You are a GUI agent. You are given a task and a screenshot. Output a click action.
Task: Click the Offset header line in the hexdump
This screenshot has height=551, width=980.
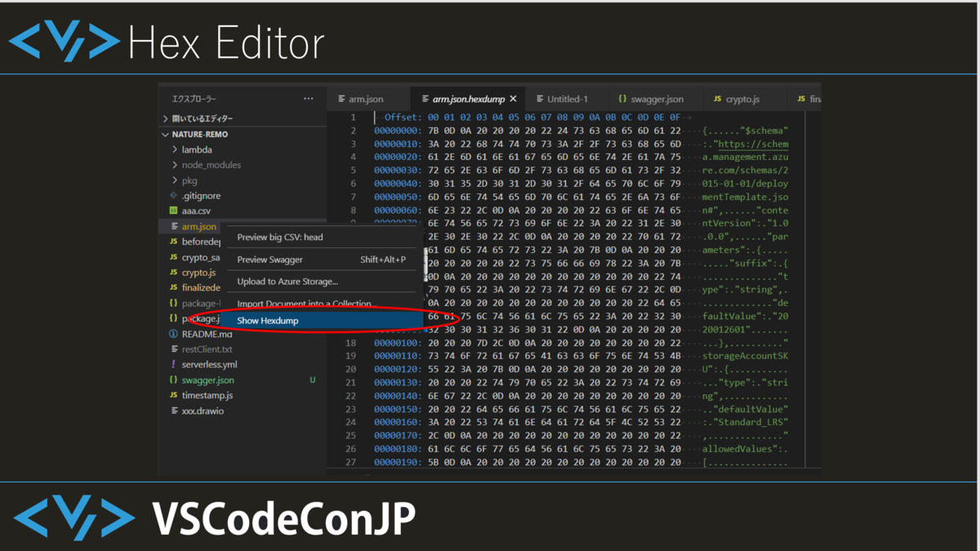click(x=531, y=118)
